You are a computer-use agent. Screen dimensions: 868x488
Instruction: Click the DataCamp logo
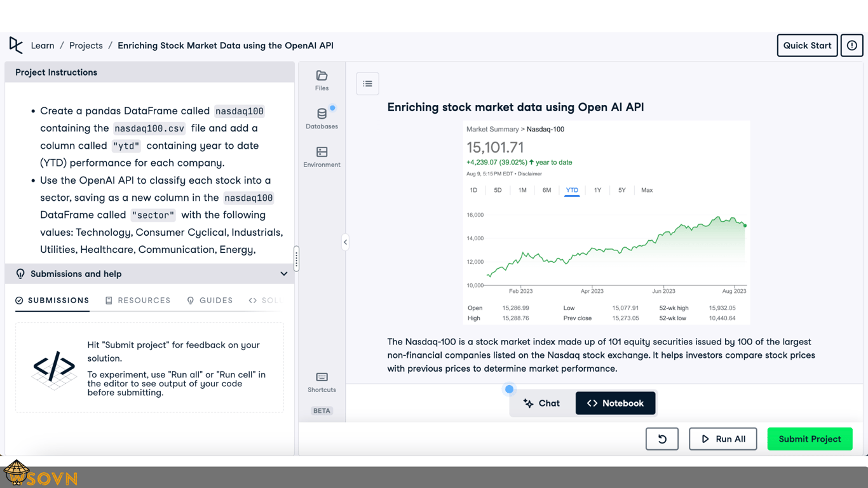point(16,45)
